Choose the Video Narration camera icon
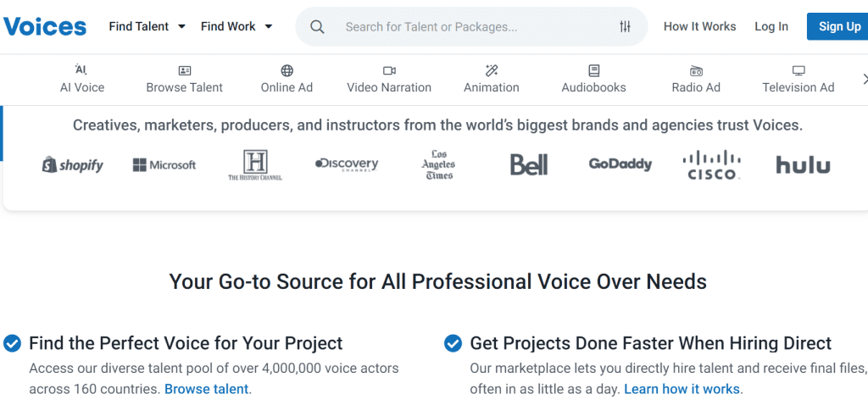 click(x=389, y=70)
